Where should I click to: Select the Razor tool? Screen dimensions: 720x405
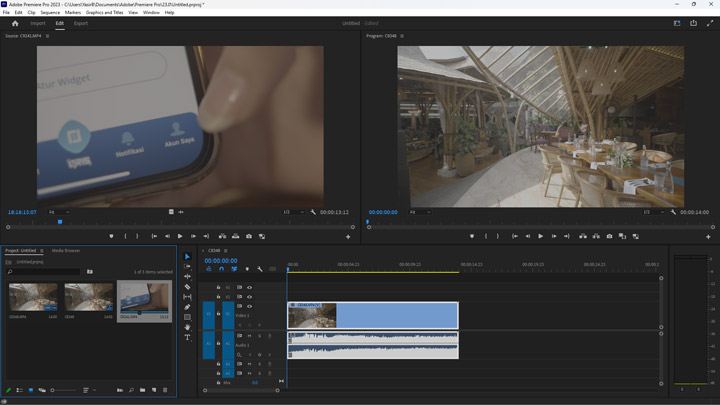187,287
